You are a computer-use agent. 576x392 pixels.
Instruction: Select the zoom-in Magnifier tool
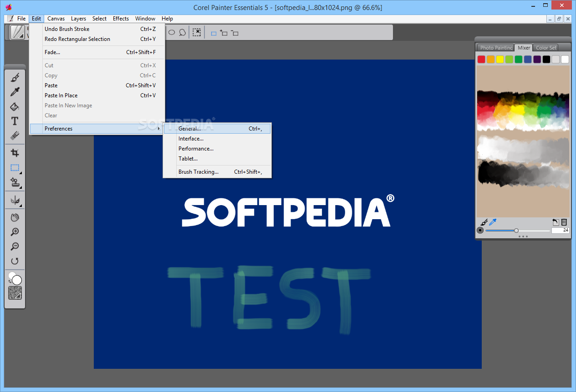pos(15,232)
